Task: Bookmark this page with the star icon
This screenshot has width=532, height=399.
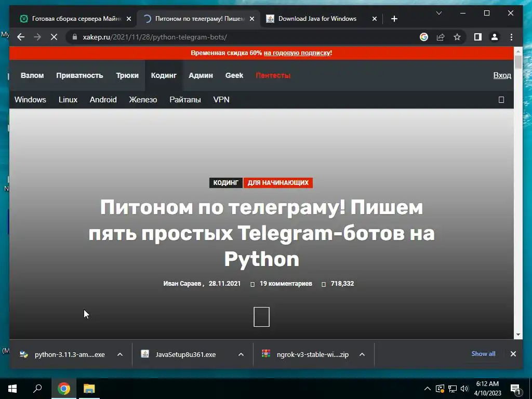Action: [457, 37]
